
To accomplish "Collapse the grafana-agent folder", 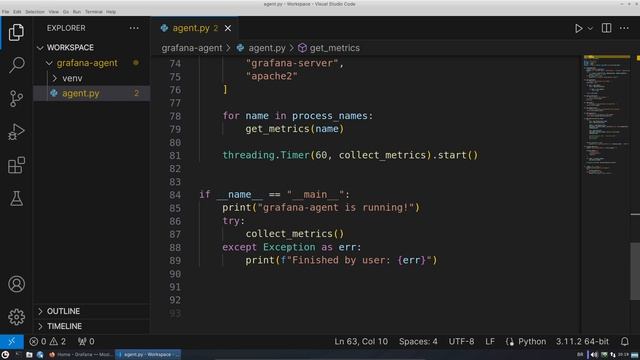I will (x=91, y=63).
